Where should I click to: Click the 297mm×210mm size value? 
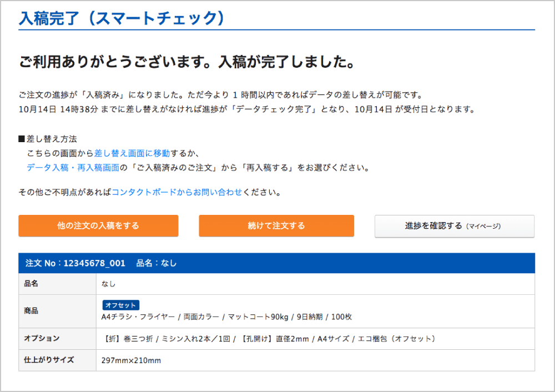click(131, 360)
